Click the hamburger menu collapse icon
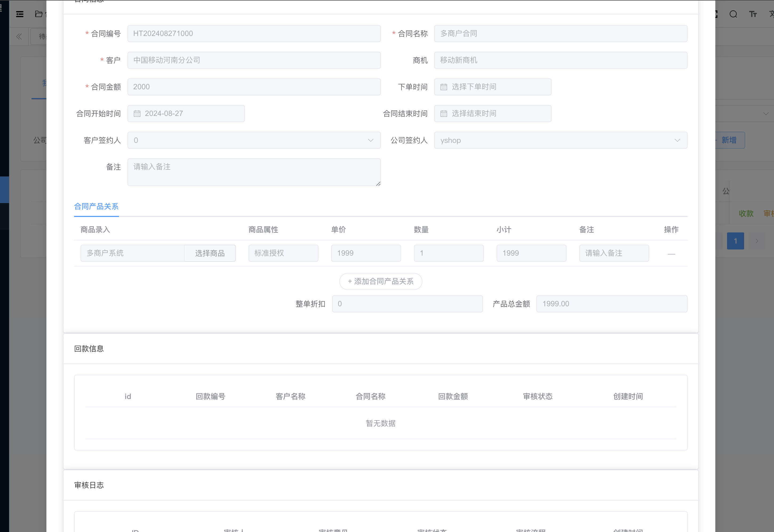The width and height of the screenshot is (774, 532). pos(20,14)
